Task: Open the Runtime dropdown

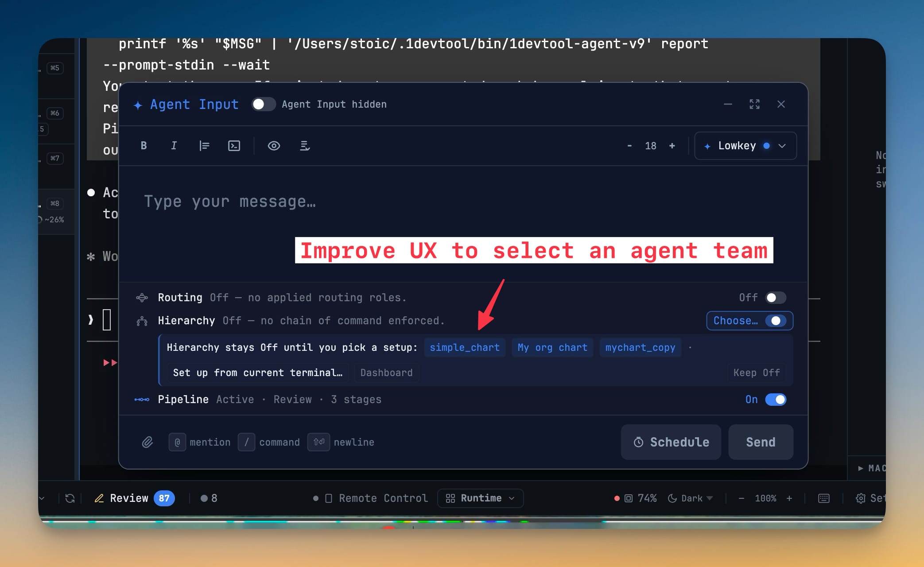Action: [x=480, y=498]
